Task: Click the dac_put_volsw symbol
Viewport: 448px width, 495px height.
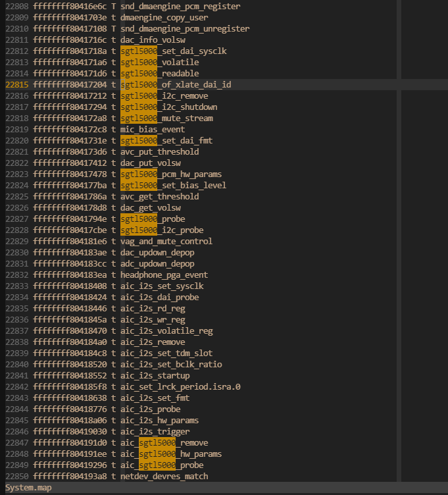Action: (151, 163)
